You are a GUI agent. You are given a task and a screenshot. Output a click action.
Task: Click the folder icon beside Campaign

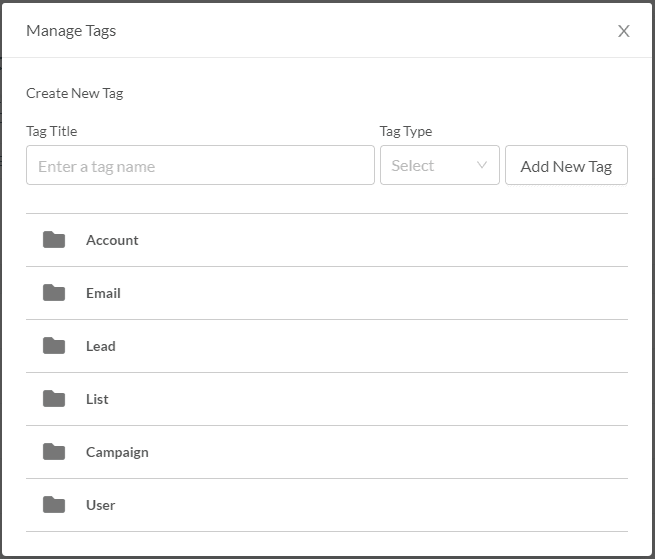click(54, 452)
